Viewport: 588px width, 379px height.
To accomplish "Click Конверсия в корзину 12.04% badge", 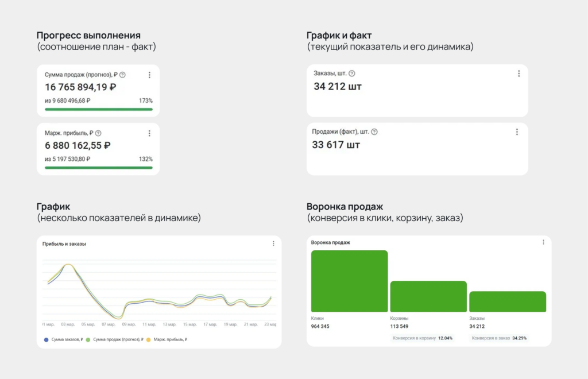I will 422,338.
